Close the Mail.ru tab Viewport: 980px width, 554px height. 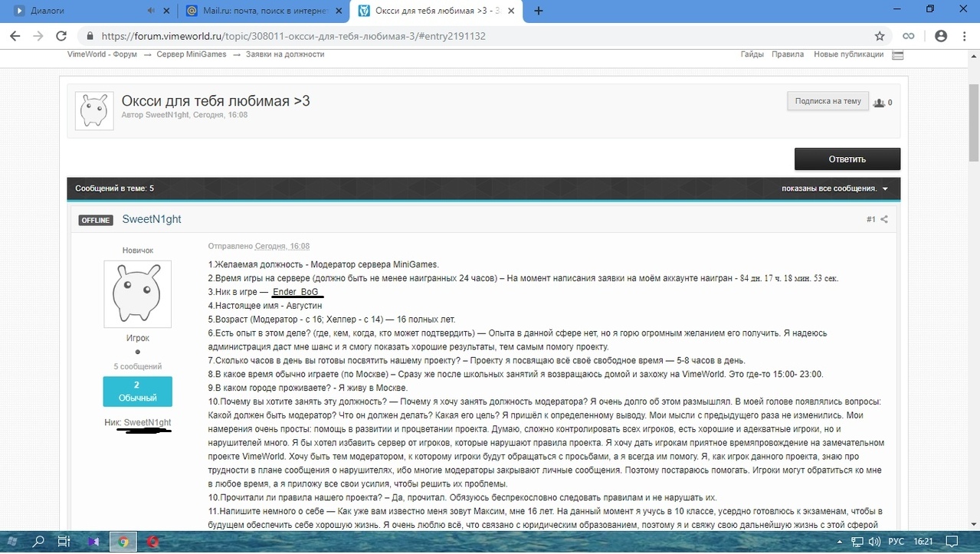click(x=338, y=11)
